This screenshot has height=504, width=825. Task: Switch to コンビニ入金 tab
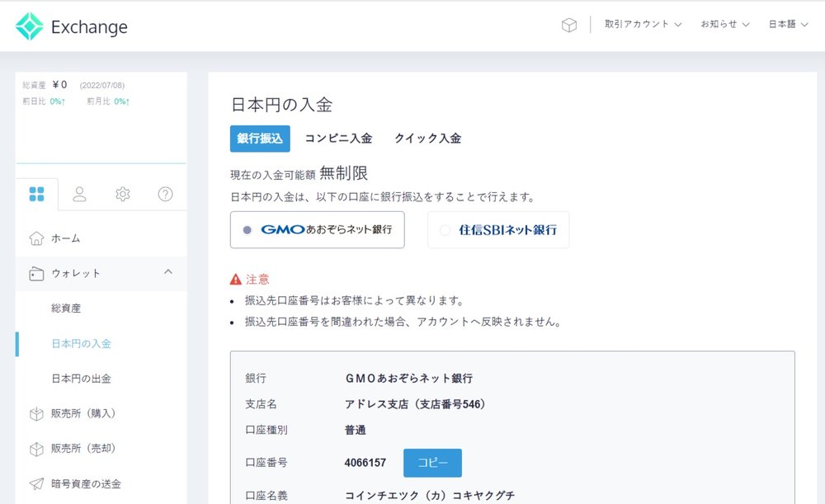click(338, 139)
